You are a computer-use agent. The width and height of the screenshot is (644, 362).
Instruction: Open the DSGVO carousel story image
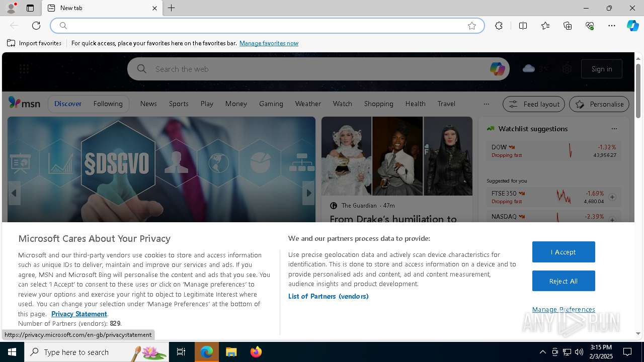(x=162, y=169)
